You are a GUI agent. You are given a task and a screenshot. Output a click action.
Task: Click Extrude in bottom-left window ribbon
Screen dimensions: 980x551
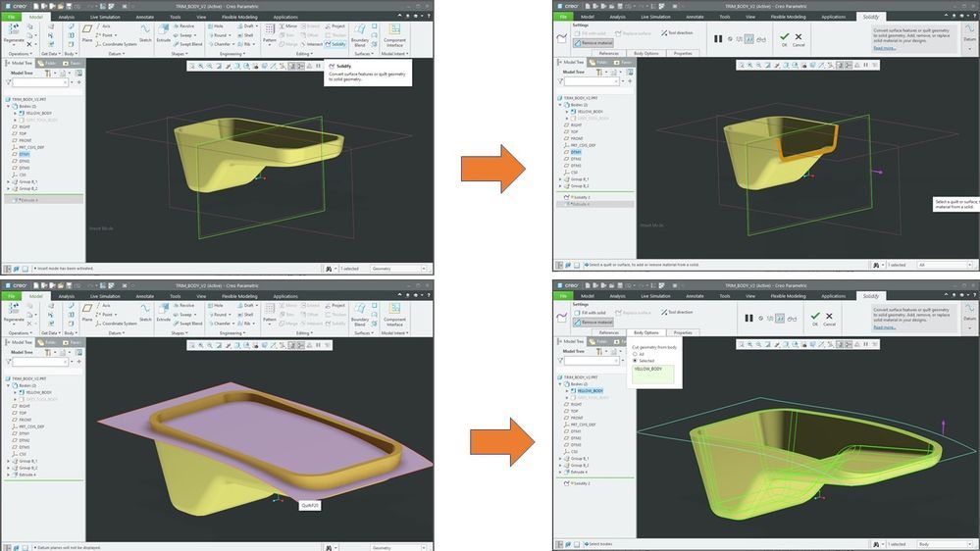coord(164,313)
